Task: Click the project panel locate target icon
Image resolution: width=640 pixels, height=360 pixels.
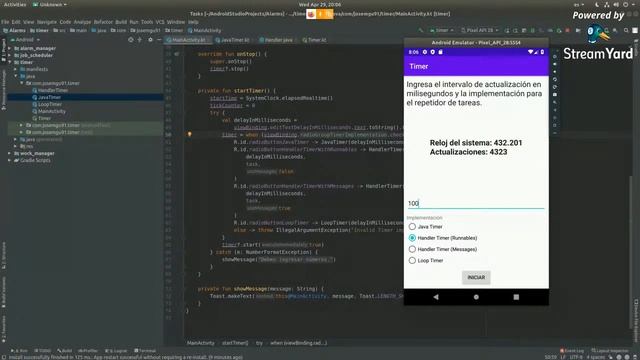Action: point(131,40)
